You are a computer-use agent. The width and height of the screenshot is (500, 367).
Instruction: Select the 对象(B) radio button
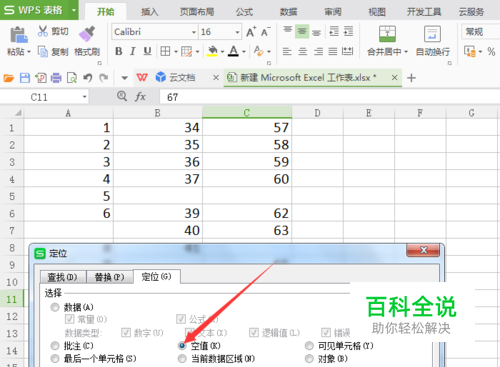pyautogui.click(x=309, y=359)
